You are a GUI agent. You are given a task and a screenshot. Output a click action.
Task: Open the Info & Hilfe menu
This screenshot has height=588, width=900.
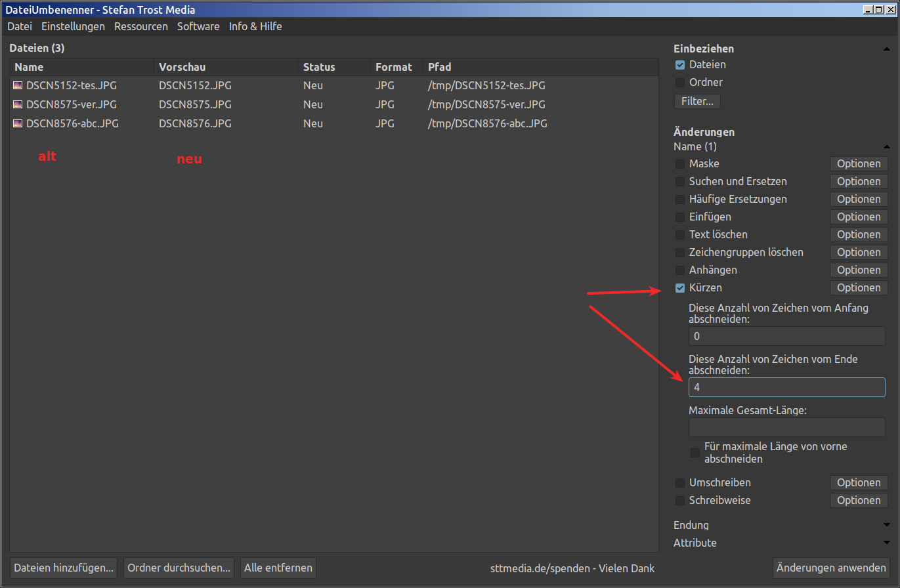point(255,26)
